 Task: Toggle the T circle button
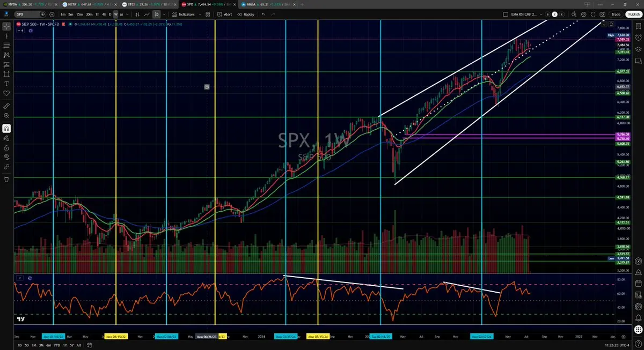coord(562,14)
